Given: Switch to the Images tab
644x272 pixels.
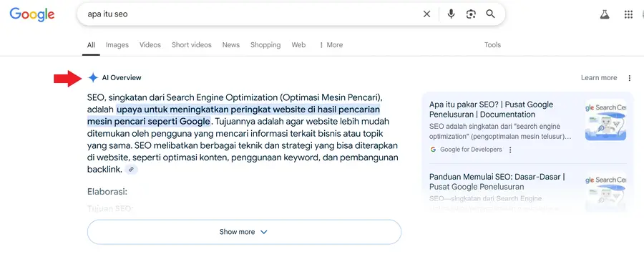Looking at the screenshot, I should point(117,45).
